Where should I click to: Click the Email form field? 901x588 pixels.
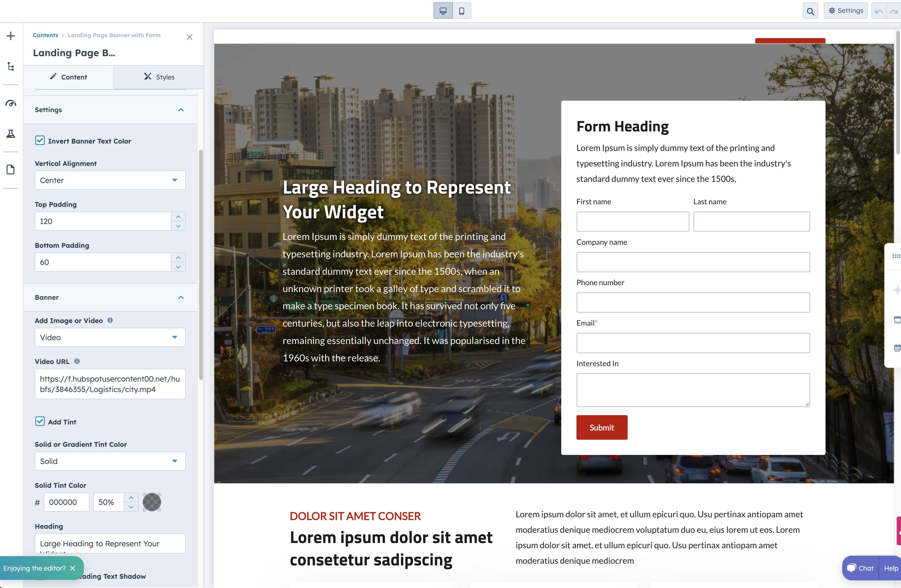693,343
